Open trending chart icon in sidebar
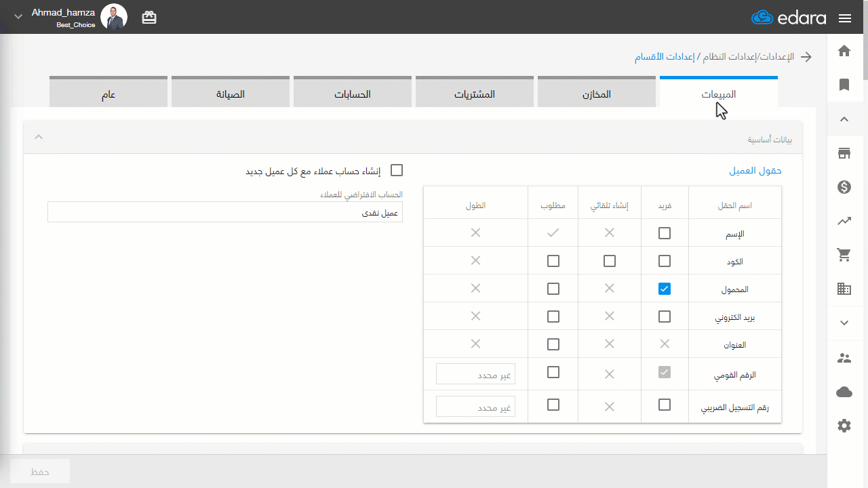868x488 pixels. coord(844,221)
